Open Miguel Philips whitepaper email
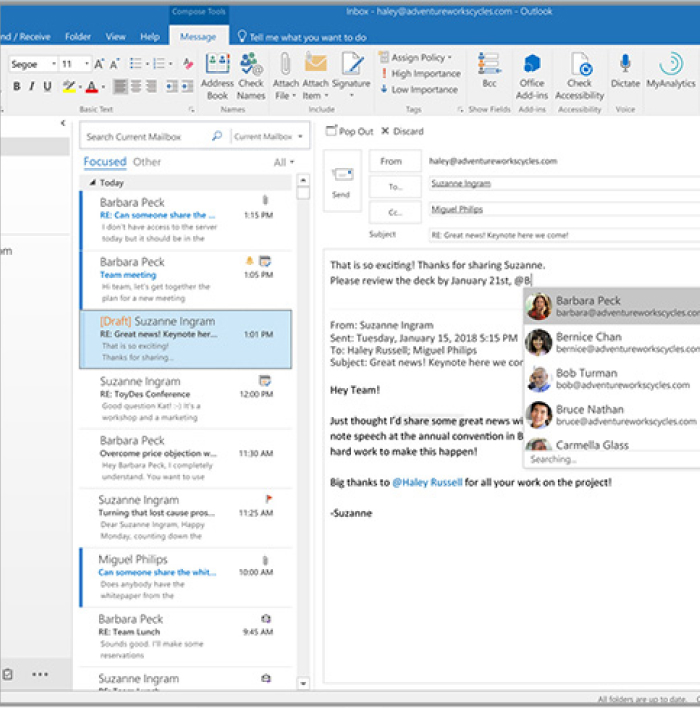Image resolution: width=700 pixels, height=708 pixels. coord(185,577)
